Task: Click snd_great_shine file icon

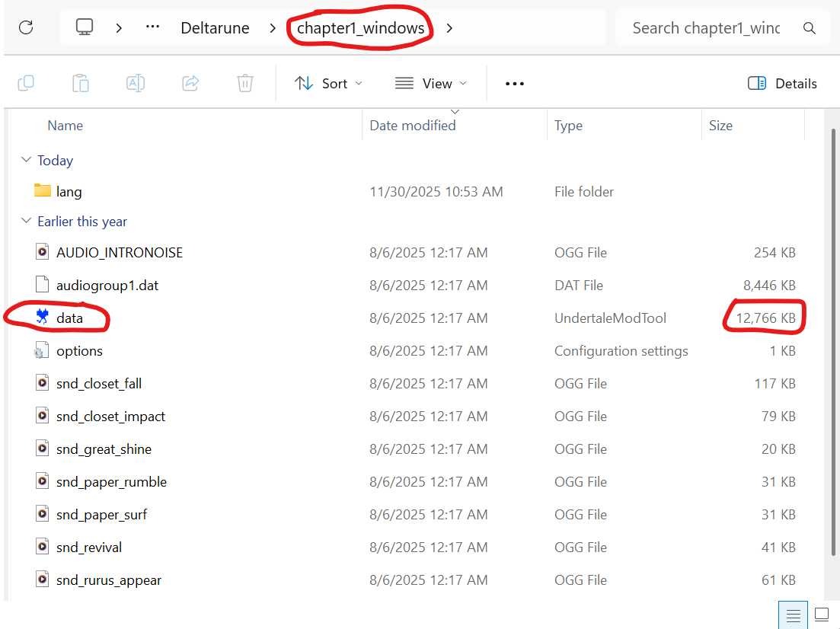Action: pos(43,448)
